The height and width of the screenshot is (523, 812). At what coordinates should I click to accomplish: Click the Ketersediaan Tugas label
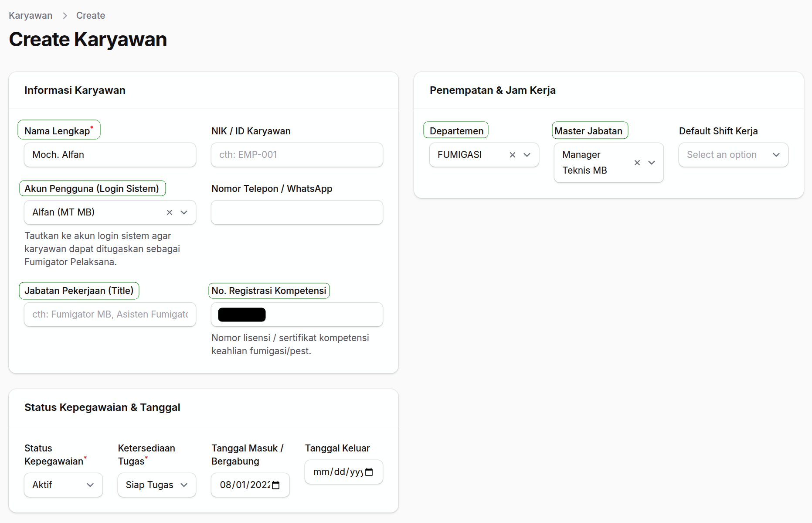[x=146, y=455]
